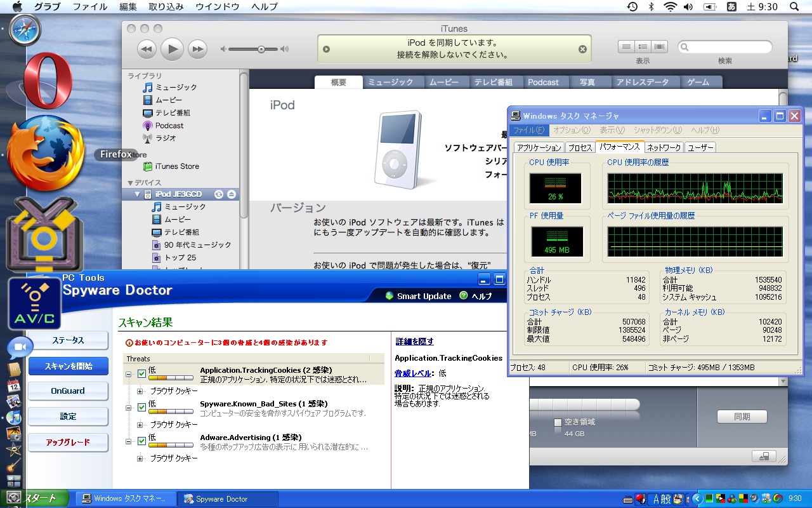The width and height of the screenshot is (812, 508).
Task: Launch Firefox from the dock
Action: coord(44,156)
